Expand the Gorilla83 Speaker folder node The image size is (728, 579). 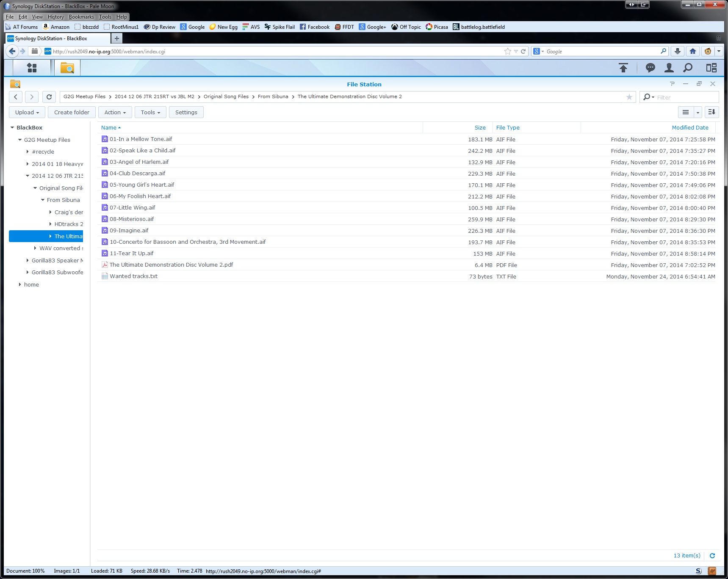pyautogui.click(x=28, y=260)
